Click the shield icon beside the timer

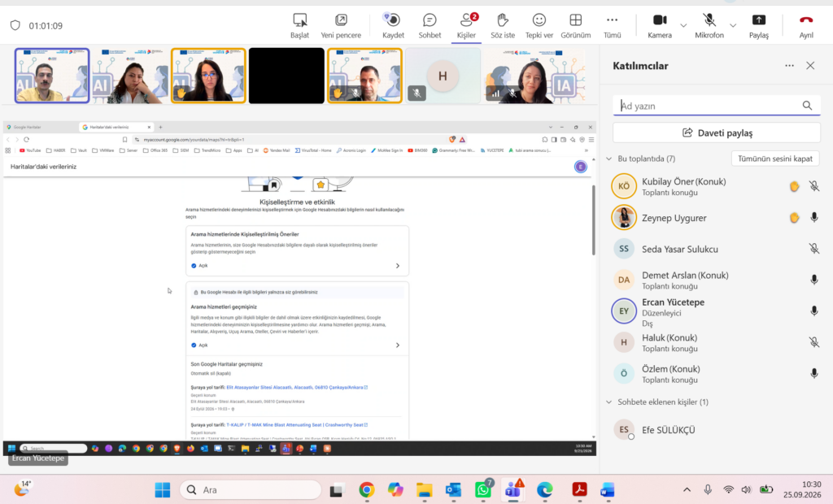(15, 25)
